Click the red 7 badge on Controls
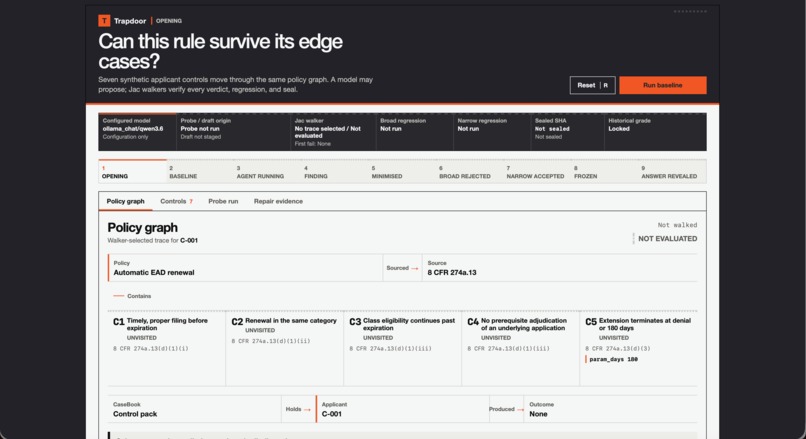Viewport: 806px width, 439px height. click(191, 202)
